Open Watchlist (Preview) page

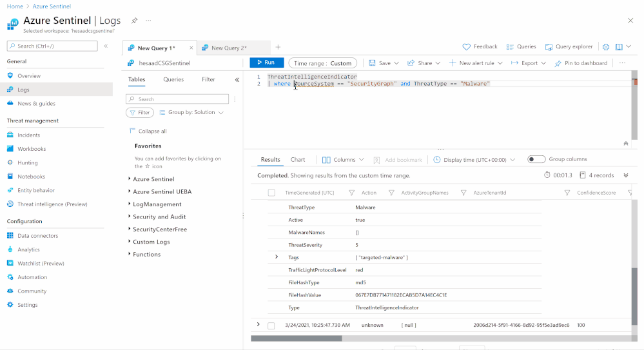tap(41, 264)
